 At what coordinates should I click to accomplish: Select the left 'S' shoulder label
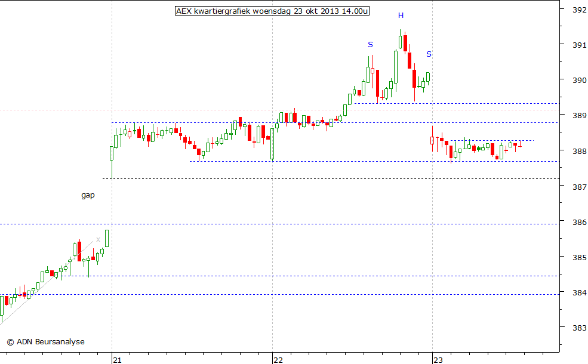click(370, 44)
